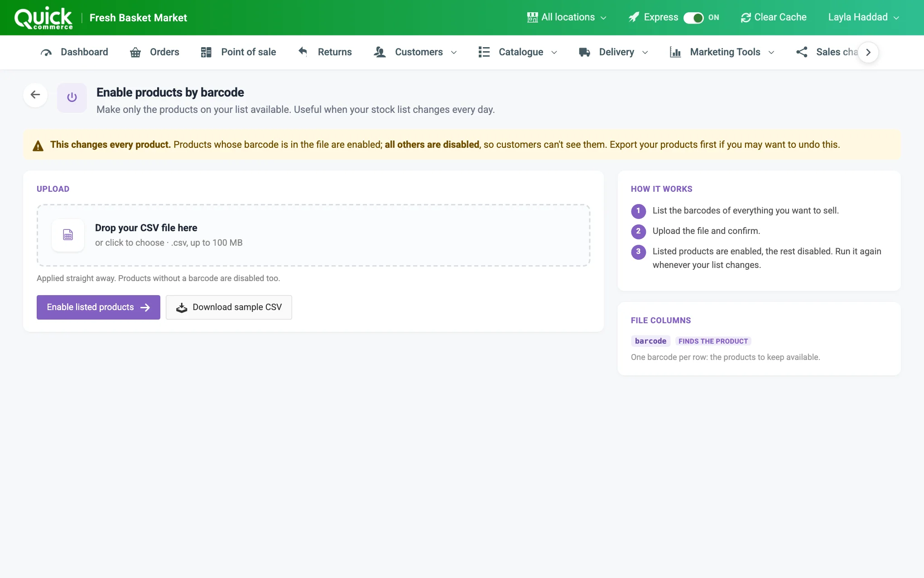Click the All locations store icon

click(533, 17)
